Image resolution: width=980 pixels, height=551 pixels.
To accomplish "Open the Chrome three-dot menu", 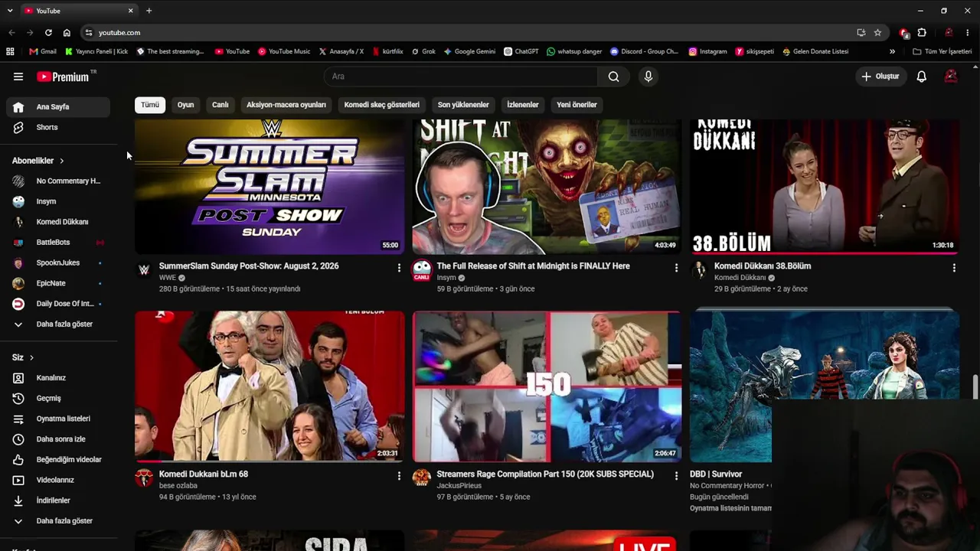I will coord(969,33).
